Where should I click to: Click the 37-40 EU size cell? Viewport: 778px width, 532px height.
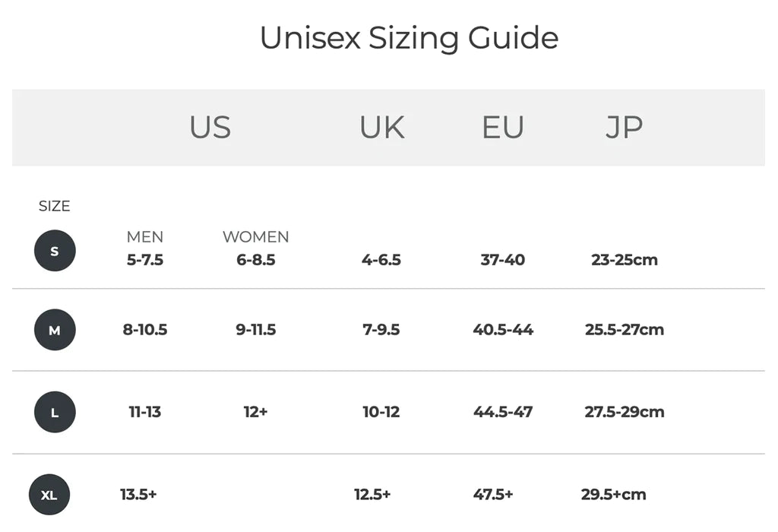tap(503, 260)
